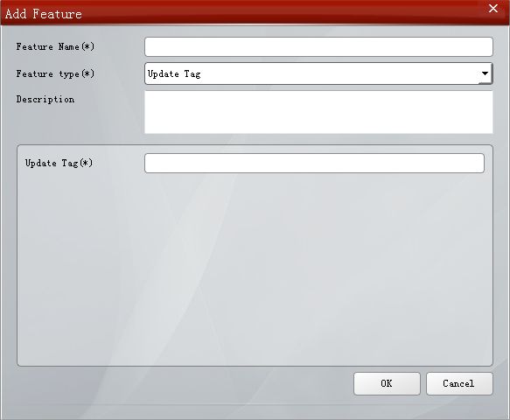Click the Update Tag input field
The height and width of the screenshot is (420, 510).
(315, 164)
